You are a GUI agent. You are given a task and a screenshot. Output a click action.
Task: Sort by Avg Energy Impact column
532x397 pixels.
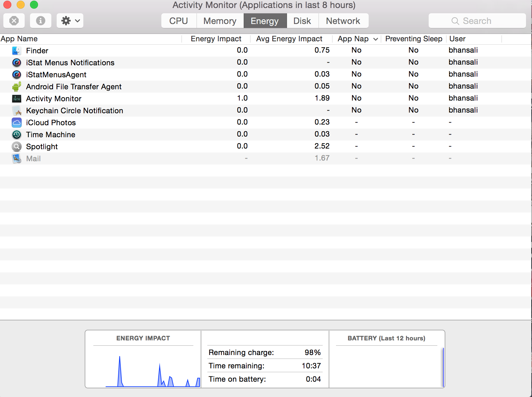pos(291,39)
